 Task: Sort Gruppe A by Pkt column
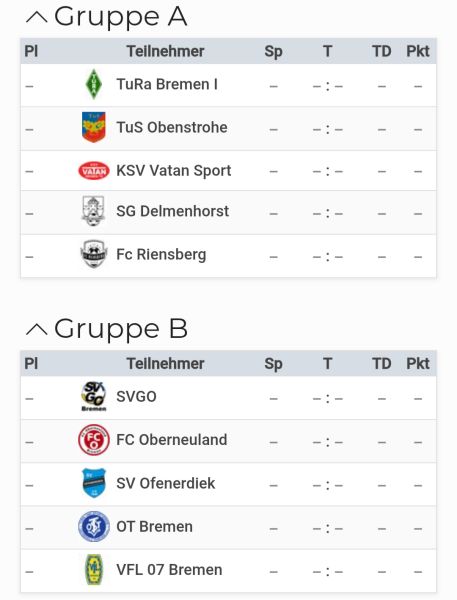pos(418,51)
